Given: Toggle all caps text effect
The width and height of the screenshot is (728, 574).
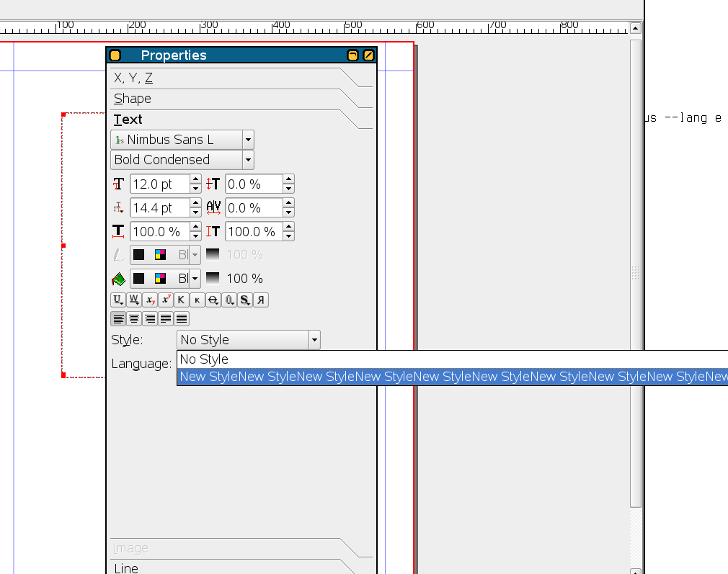Looking at the screenshot, I should click(x=182, y=300).
